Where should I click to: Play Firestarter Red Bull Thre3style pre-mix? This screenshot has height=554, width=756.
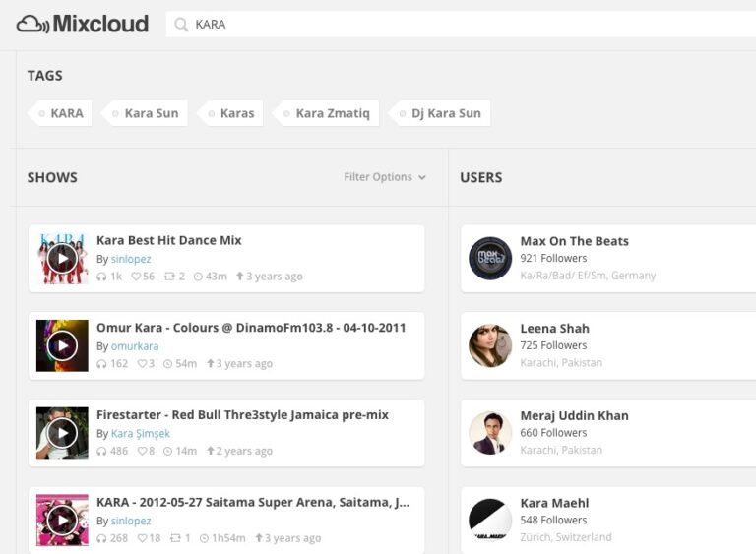[x=62, y=433]
